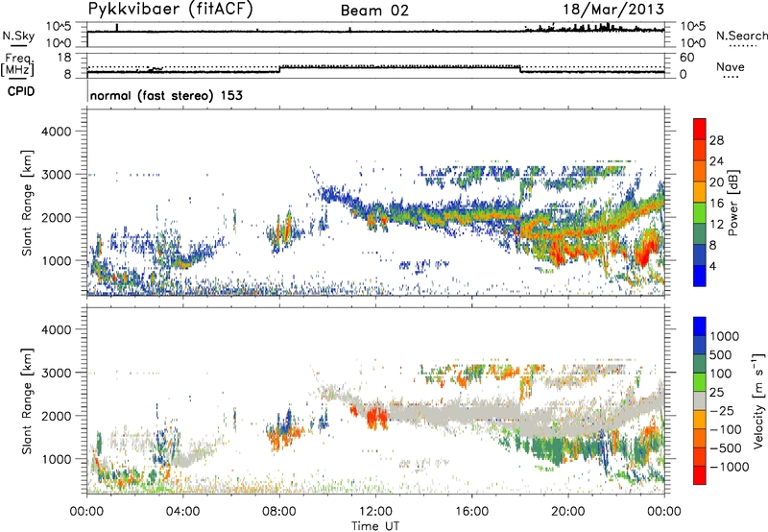Image resolution: width=768 pixels, height=532 pixels.
Task: Click the 'Beam 02' label
Action: pyautogui.click(x=374, y=11)
